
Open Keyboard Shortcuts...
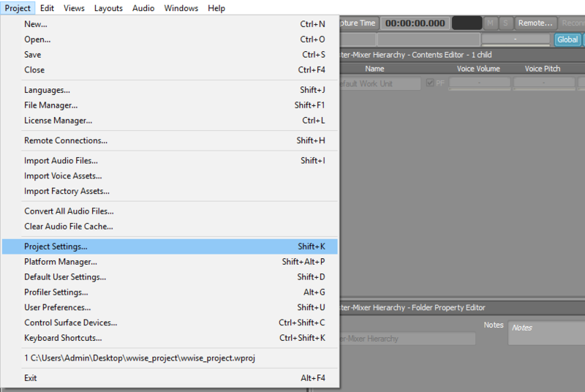(170, 338)
